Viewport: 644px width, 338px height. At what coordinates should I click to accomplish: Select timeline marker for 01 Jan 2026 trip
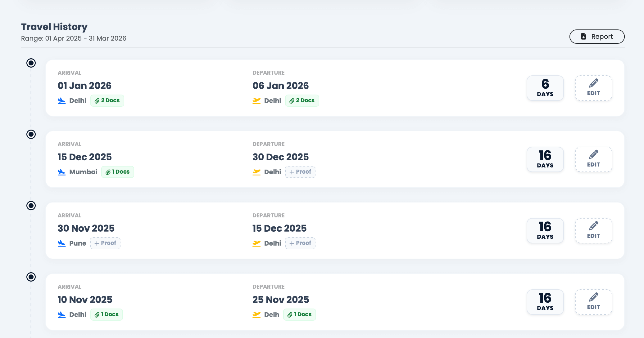31,63
